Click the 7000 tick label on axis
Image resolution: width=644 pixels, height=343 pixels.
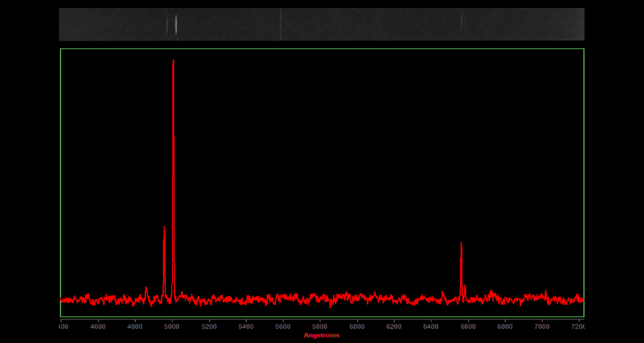[542, 327]
